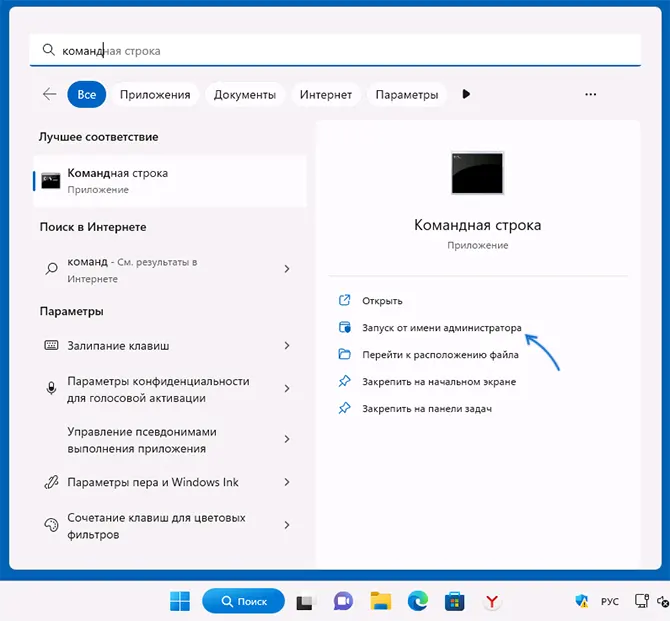
Task: Launch Microsoft Edge from taskbar
Action: pyautogui.click(x=418, y=601)
